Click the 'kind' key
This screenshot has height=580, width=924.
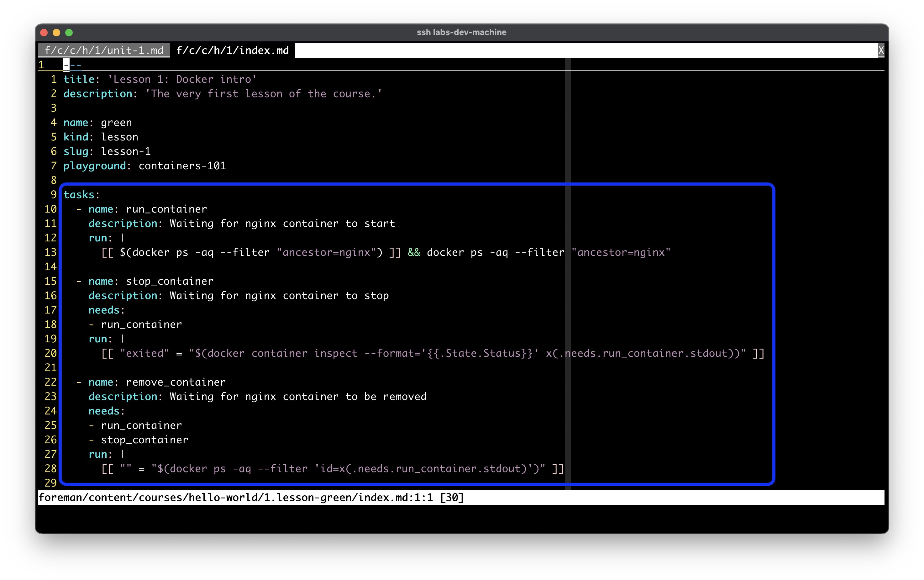(x=76, y=137)
